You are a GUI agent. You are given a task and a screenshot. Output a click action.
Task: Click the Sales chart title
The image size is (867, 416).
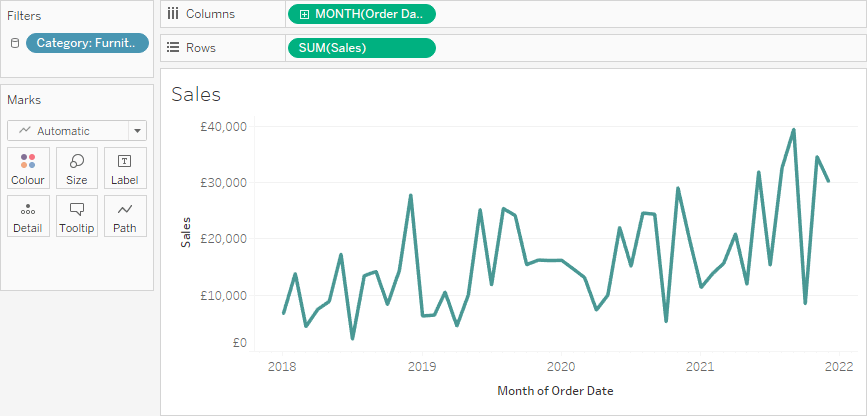(196, 95)
